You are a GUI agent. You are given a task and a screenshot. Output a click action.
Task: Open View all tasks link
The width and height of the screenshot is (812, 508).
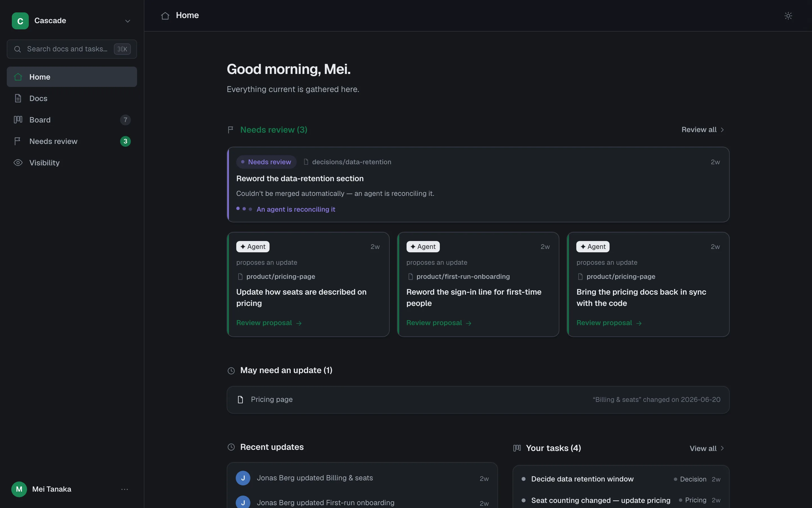(707, 448)
